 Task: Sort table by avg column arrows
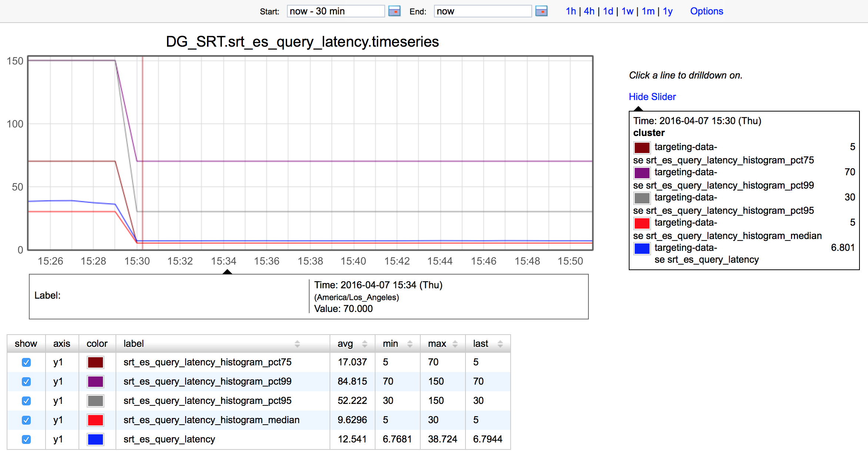364,344
